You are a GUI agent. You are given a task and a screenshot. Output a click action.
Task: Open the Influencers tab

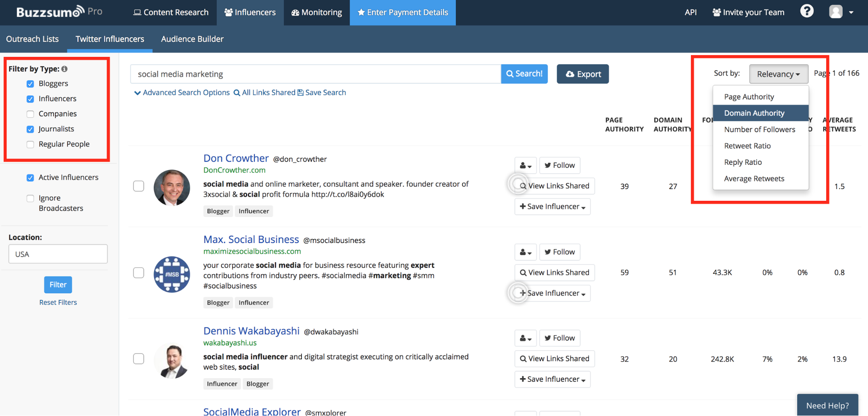(250, 13)
